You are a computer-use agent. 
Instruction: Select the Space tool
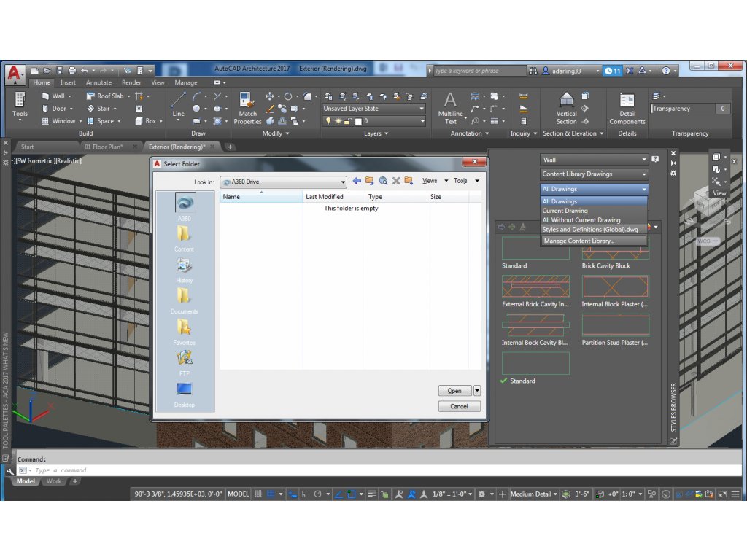103,121
